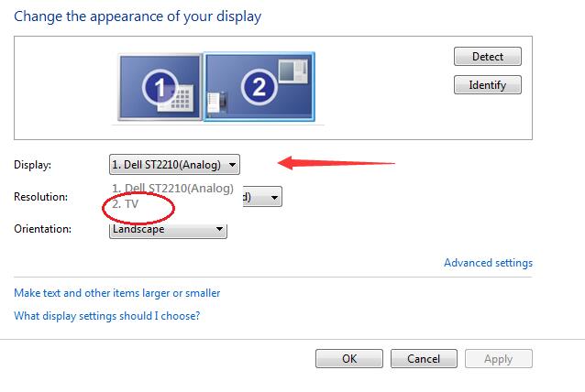Open the Display dropdown showing Dell ST2210
Viewport: 585px width, 392px height.
tap(174, 165)
